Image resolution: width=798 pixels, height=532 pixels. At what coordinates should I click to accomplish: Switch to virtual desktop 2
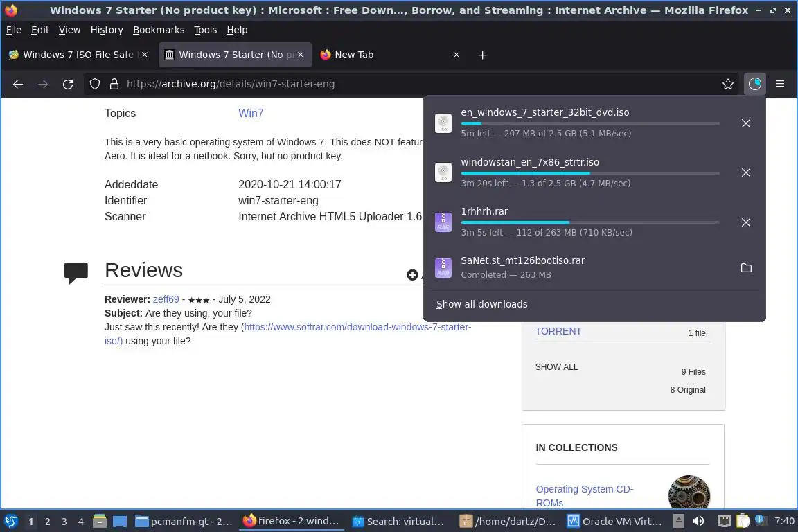coord(47,522)
